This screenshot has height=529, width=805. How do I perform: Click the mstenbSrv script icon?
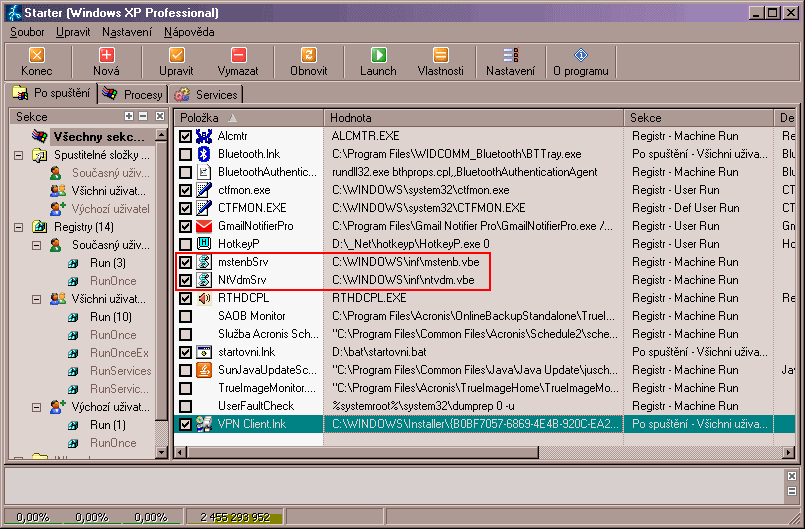204,262
